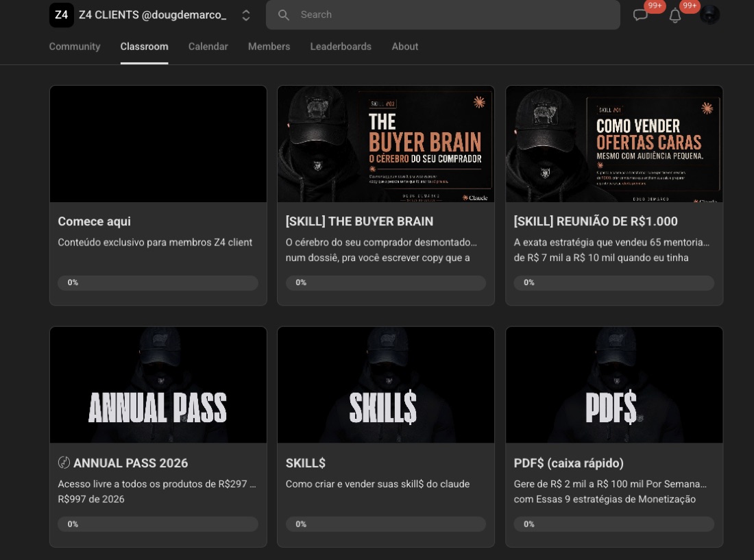This screenshot has height=560, width=754.
Task: Click the SKILL$ course title
Action: (305, 463)
